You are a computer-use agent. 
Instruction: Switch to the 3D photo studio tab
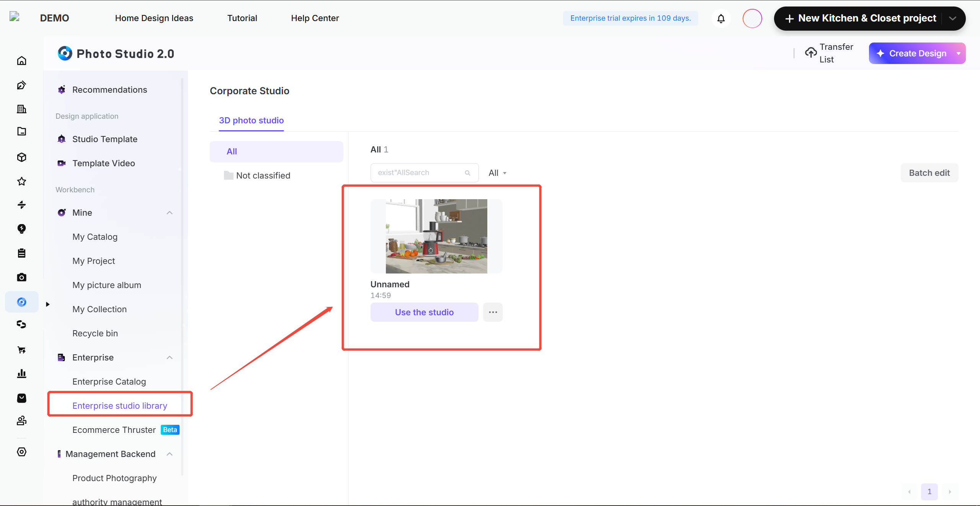tap(251, 121)
